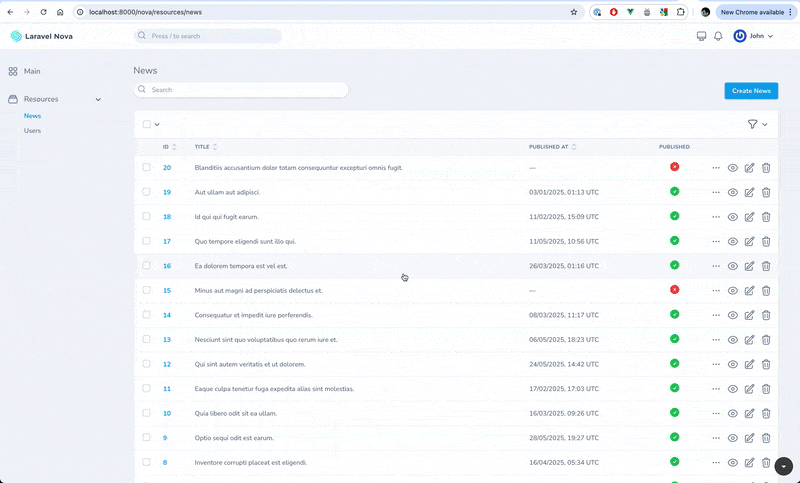The image size is (800, 483).
Task: Open Users in the sidebar
Action: coord(32,130)
